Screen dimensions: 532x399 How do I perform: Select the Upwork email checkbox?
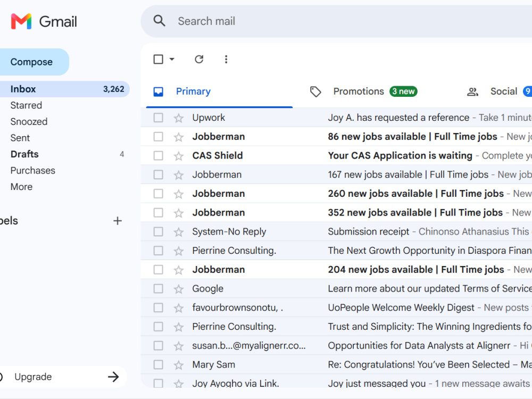(158, 118)
